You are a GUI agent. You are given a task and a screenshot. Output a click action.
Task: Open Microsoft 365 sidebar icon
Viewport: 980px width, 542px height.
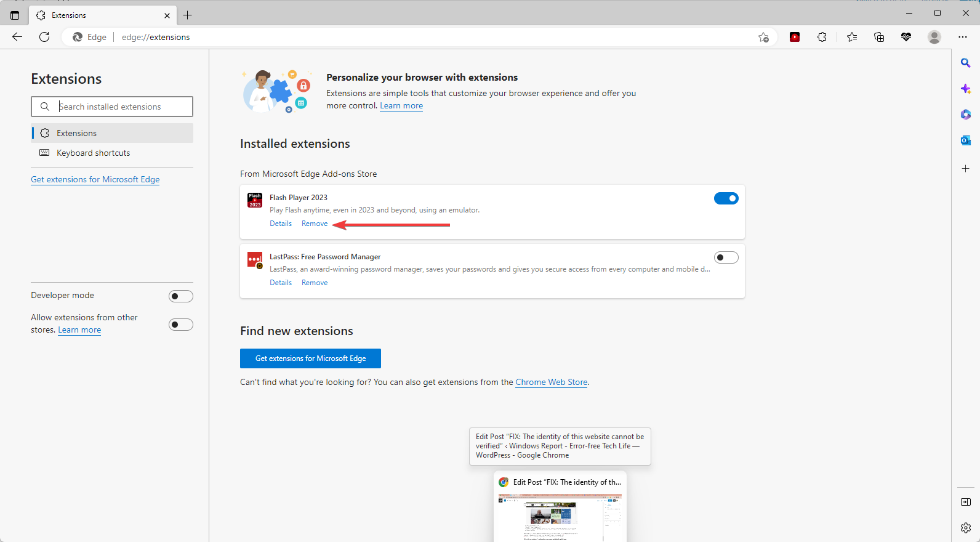[966, 115]
